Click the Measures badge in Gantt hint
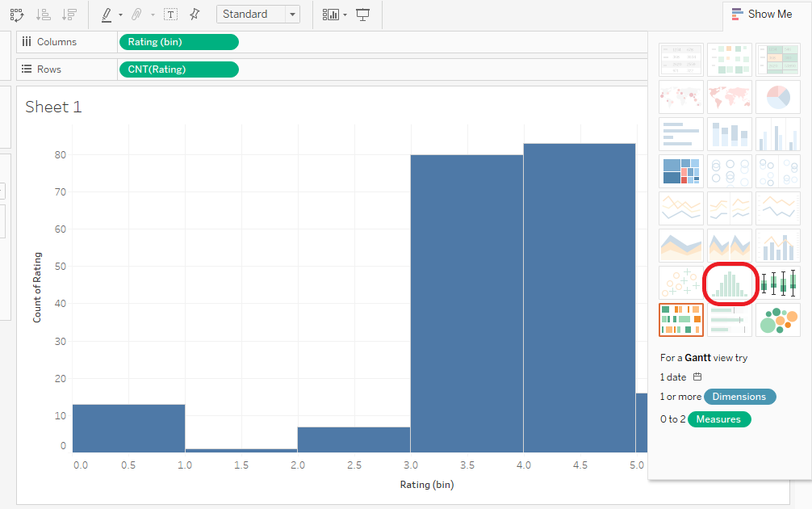This screenshot has height=509, width=812. pos(718,419)
